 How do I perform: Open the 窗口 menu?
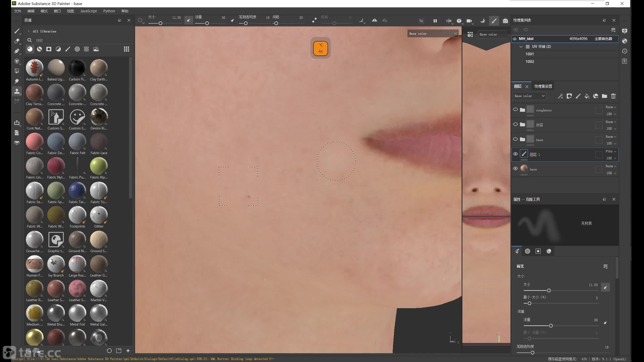tap(57, 11)
